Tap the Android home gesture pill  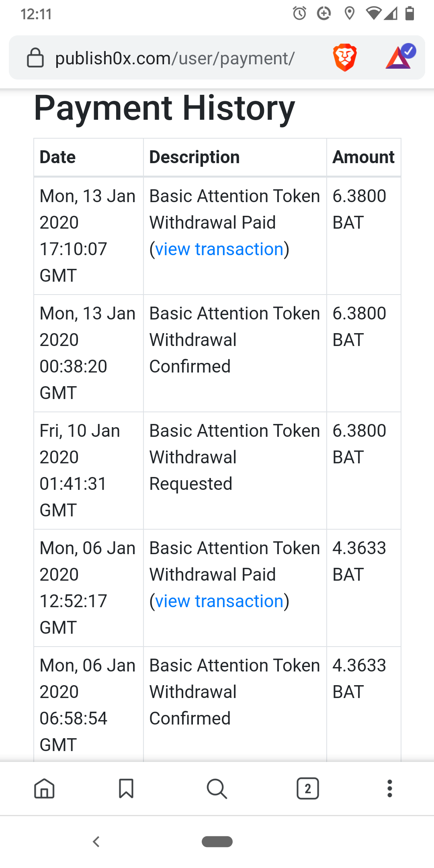click(x=217, y=841)
